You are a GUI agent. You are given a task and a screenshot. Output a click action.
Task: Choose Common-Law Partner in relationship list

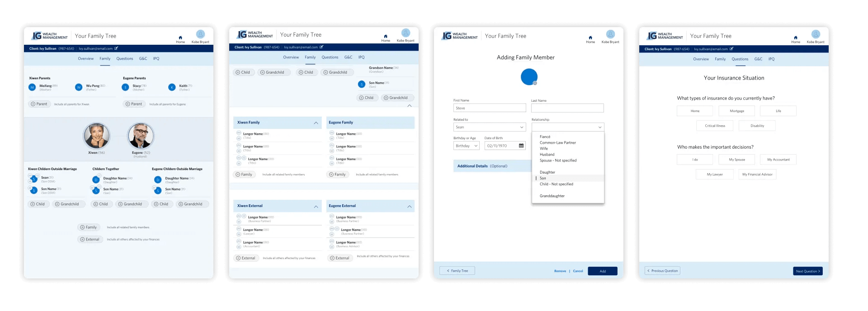558,142
